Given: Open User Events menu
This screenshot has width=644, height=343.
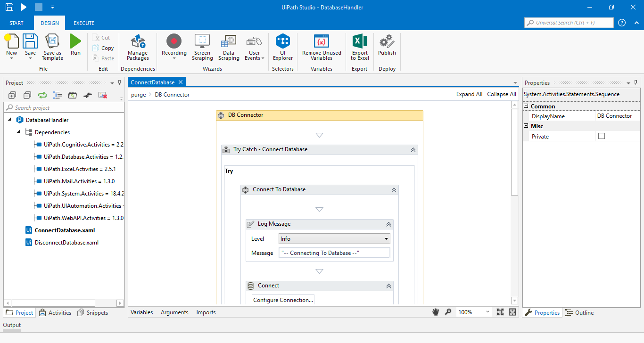Looking at the screenshot, I should click(255, 47).
